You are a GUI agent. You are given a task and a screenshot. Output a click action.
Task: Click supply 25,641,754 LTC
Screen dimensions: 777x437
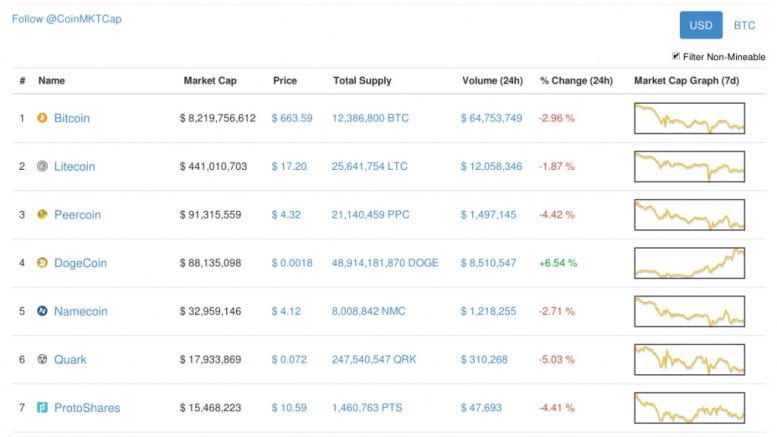370,166
